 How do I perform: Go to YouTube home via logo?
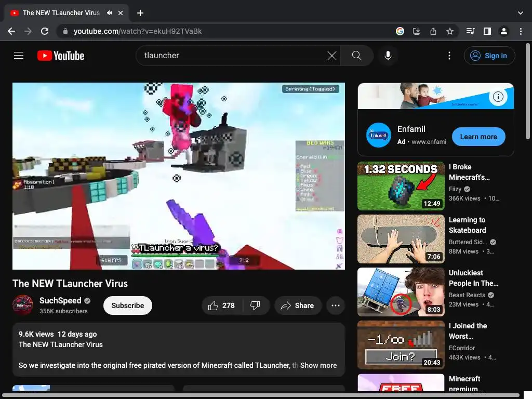point(61,56)
